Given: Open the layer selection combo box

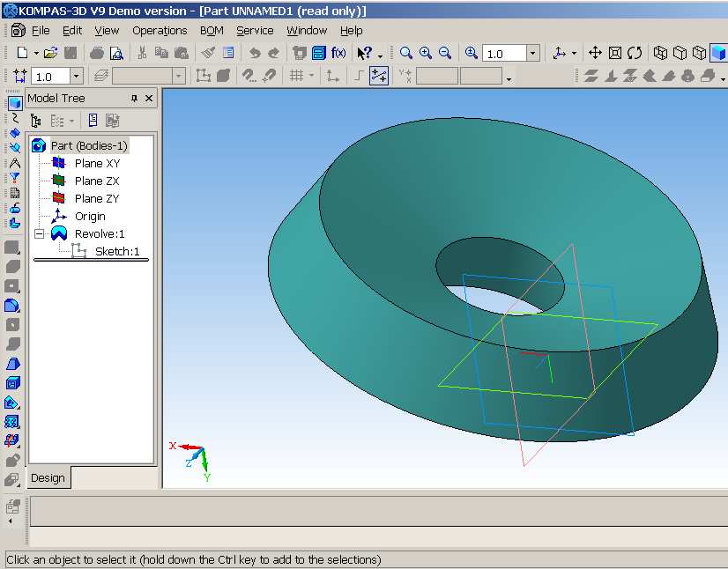Looking at the screenshot, I should (149, 76).
